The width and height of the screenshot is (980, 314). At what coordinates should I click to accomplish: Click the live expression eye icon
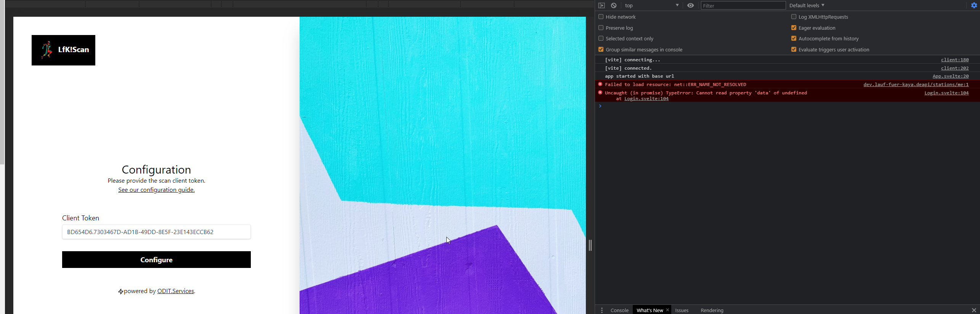[x=690, y=5]
